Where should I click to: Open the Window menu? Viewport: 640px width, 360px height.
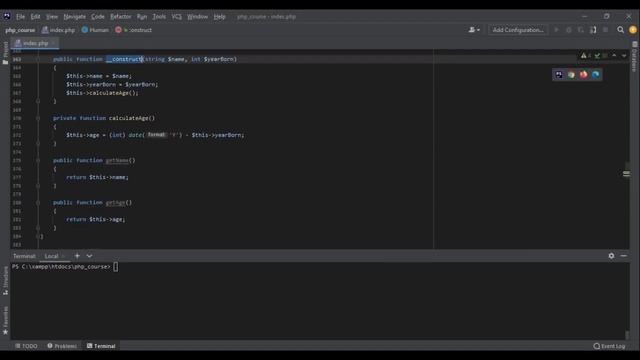click(198, 17)
